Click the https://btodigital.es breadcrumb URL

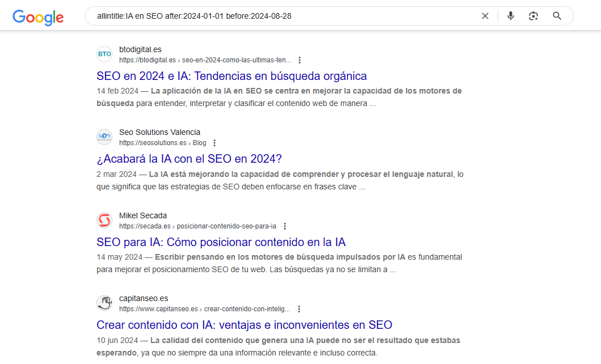coord(205,60)
